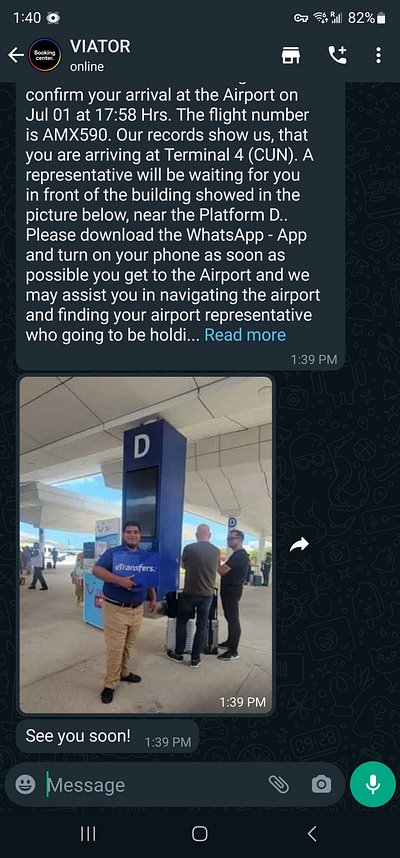Open VIATOR contact info from header name

100,47
